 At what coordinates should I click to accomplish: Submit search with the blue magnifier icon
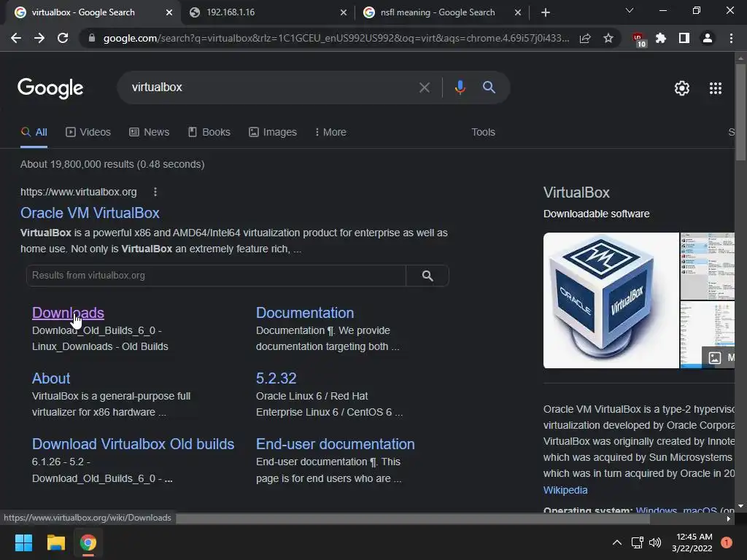489,87
